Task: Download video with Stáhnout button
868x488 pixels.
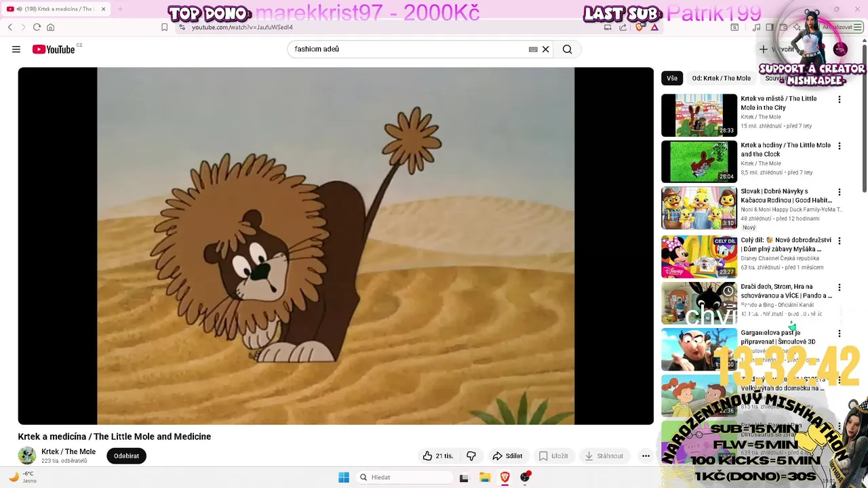Action: coord(604,456)
